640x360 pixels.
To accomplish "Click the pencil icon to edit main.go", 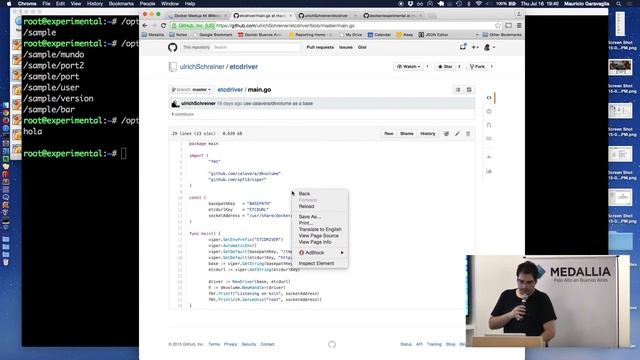I will (x=457, y=134).
